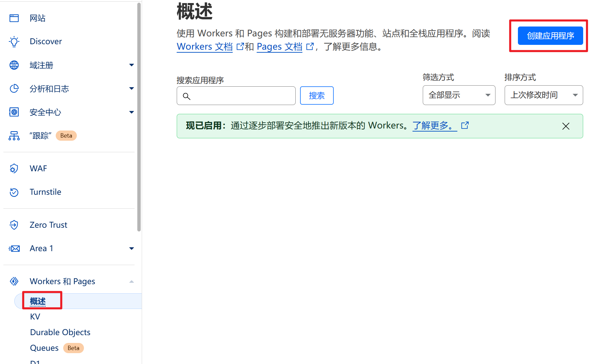
Task: Expand the 安全中心 submenu arrow
Action: pos(132,112)
